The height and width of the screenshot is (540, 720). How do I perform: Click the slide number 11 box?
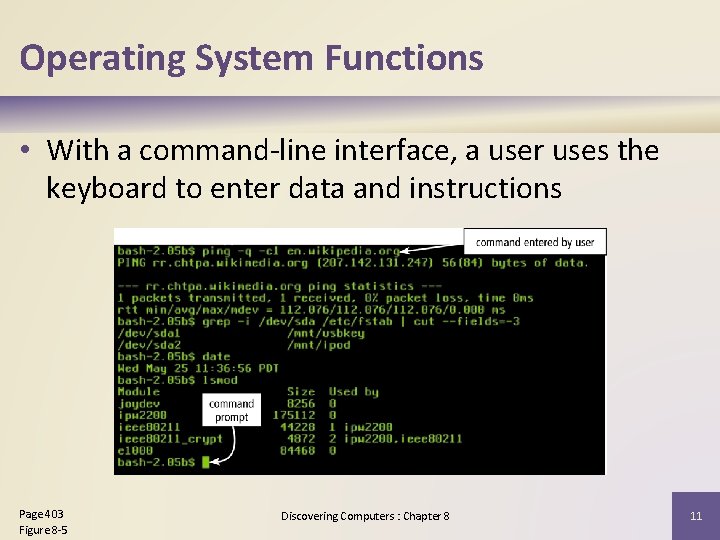pos(696,516)
